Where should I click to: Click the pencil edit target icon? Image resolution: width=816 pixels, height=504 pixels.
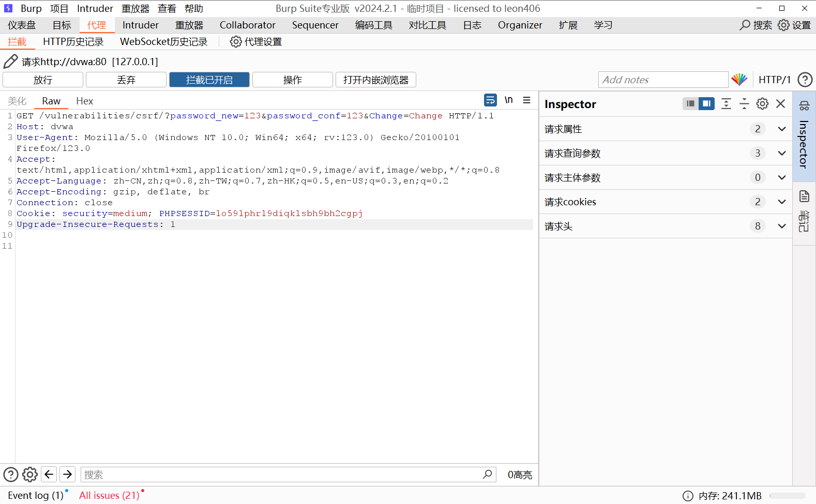pyautogui.click(x=10, y=62)
